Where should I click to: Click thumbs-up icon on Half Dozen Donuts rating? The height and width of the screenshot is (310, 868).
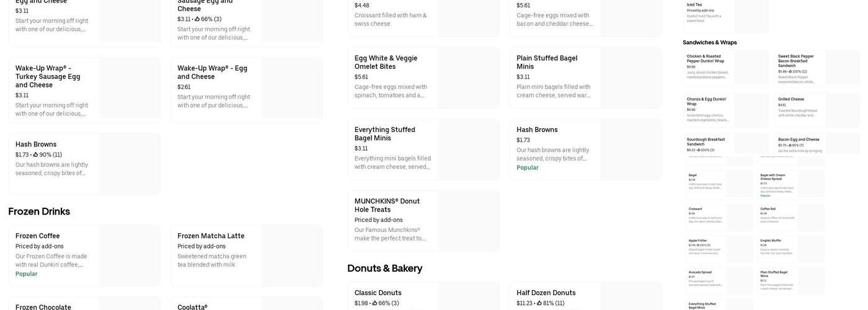[539, 304]
